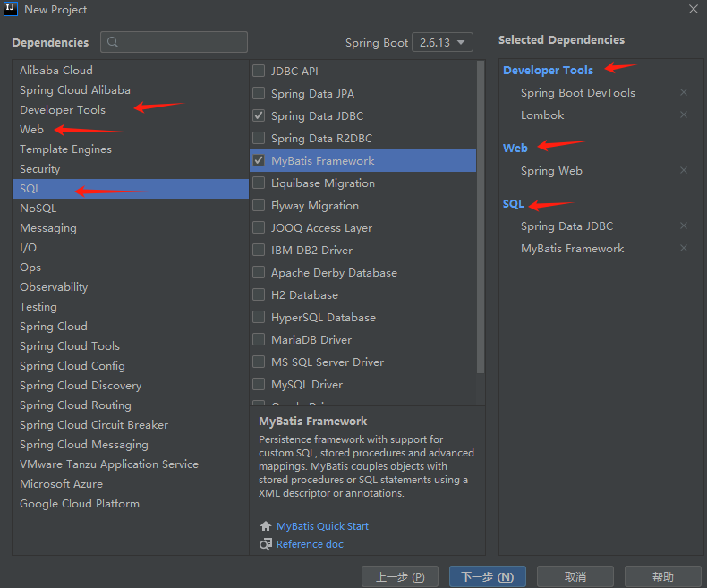Tick the MariaDB Driver checkbox
Image resolution: width=707 pixels, height=588 pixels.
click(259, 339)
